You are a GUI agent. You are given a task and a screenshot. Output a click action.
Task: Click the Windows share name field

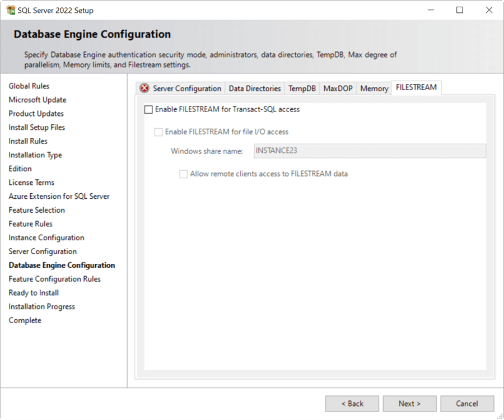370,150
